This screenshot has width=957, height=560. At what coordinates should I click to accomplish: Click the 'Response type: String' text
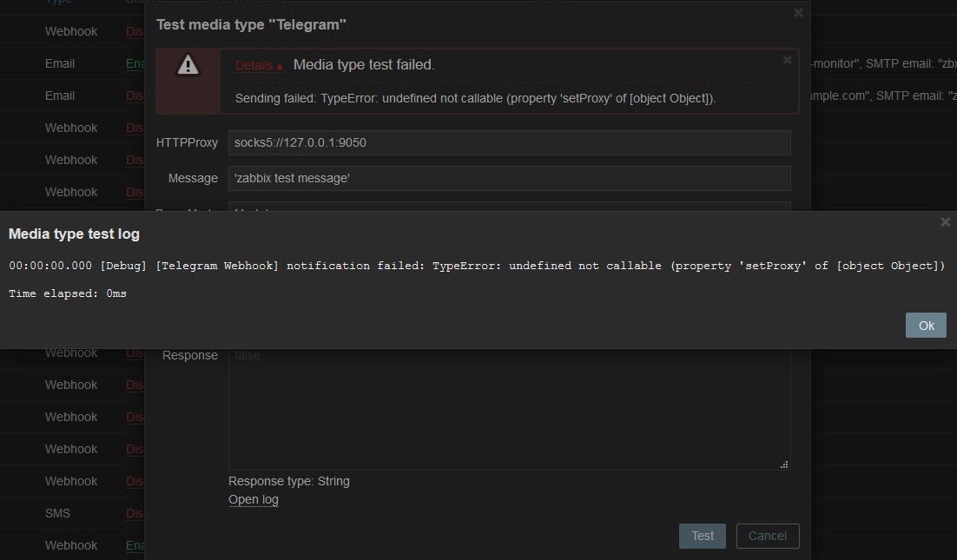(288, 481)
